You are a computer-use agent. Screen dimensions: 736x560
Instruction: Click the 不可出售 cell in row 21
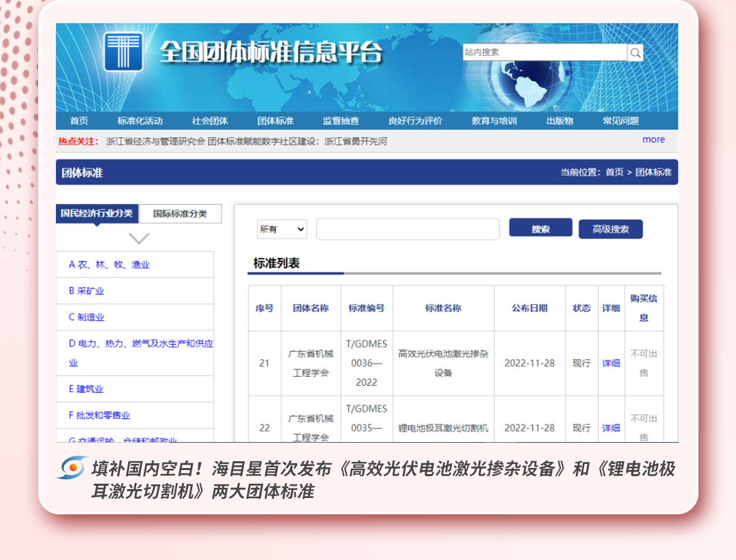[x=643, y=363]
